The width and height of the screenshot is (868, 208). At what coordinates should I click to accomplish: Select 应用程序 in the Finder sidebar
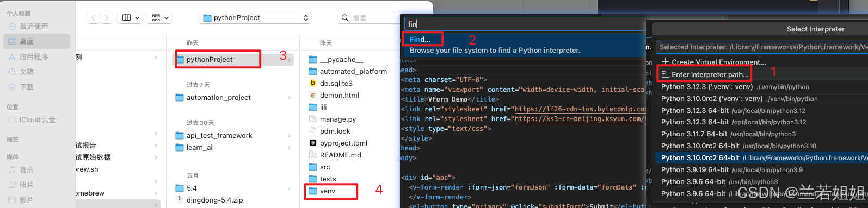click(34, 56)
